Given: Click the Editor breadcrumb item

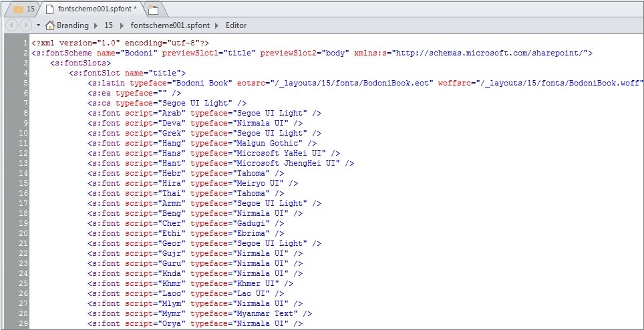Looking at the screenshot, I should (236, 25).
